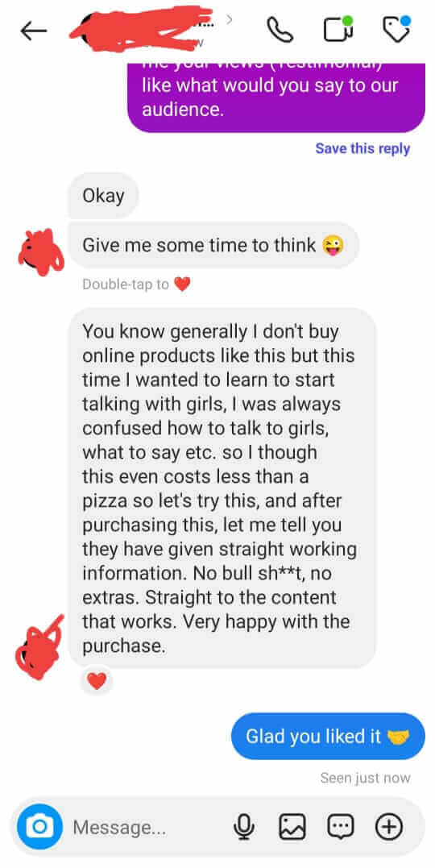Open the camera from message bar
The width and height of the screenshot is (435, 868).
pos(38,827)
